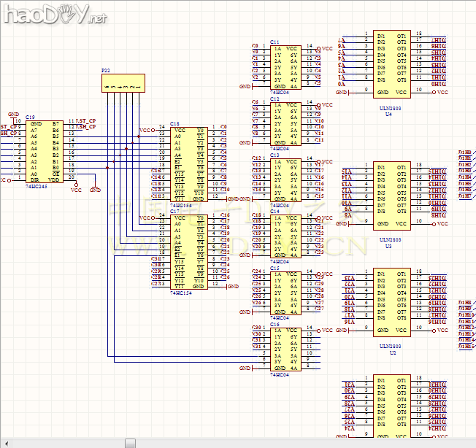476x448 pixels.
Task: Select the C19 74HC245 chip symbol
Action: coord(44,152)
